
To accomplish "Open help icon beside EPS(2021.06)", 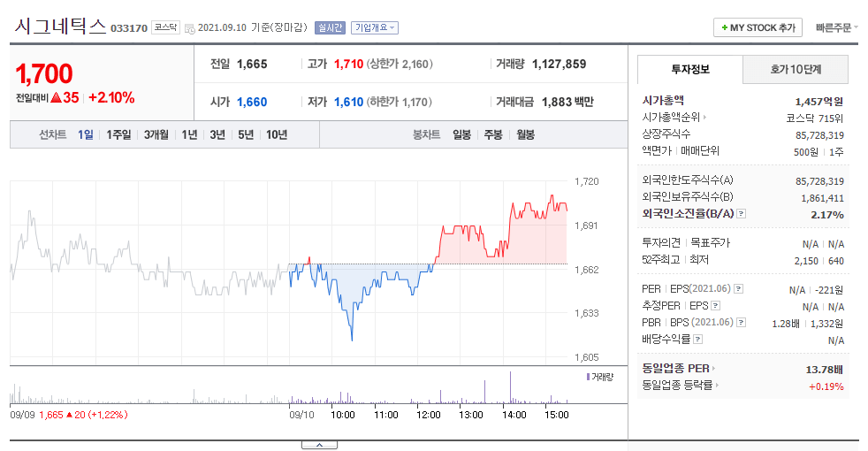I will [738, 288].
